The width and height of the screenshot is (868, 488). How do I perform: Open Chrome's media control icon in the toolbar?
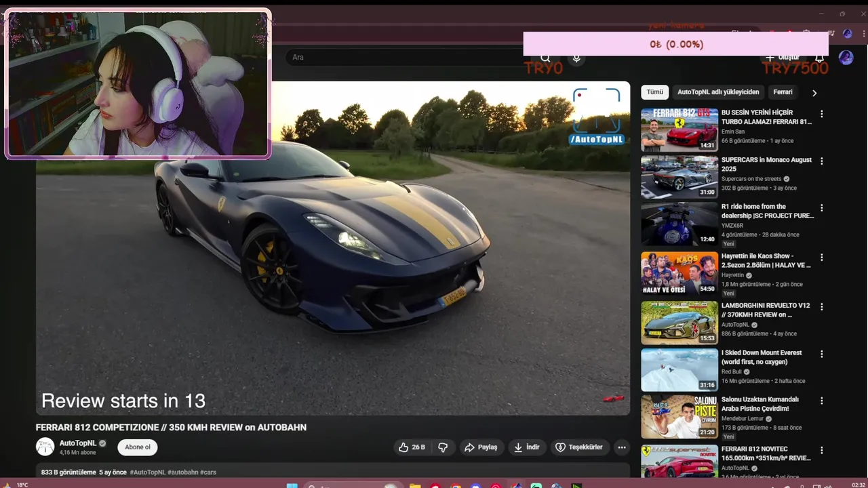(830, 33)
